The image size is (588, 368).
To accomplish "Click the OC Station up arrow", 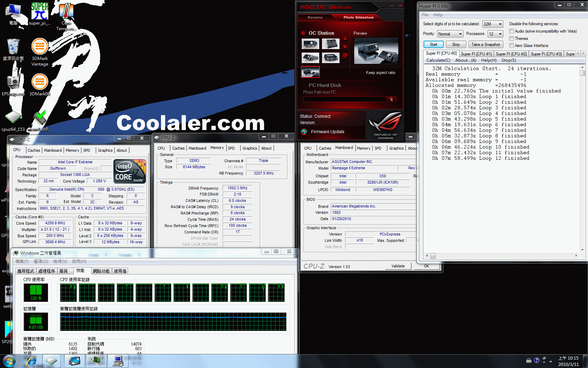I will click(x=345, y=39).
